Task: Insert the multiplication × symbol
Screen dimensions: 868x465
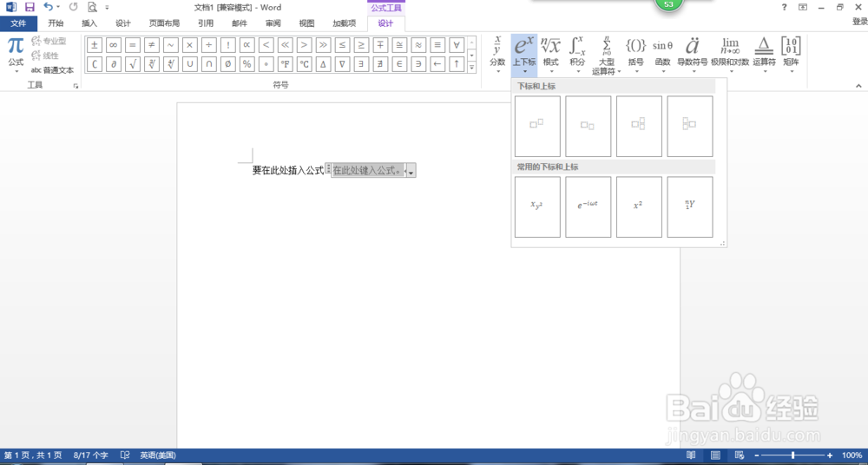Action: pos(190,45)
